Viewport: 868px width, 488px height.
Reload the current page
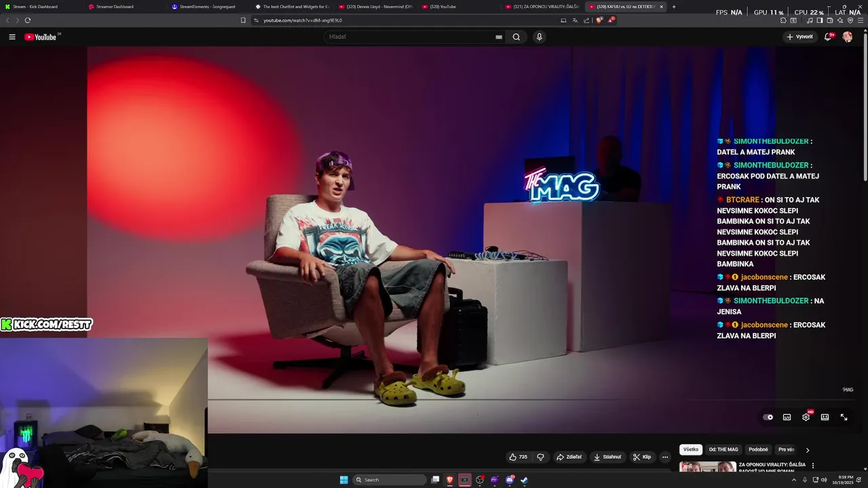coord(27,20)
